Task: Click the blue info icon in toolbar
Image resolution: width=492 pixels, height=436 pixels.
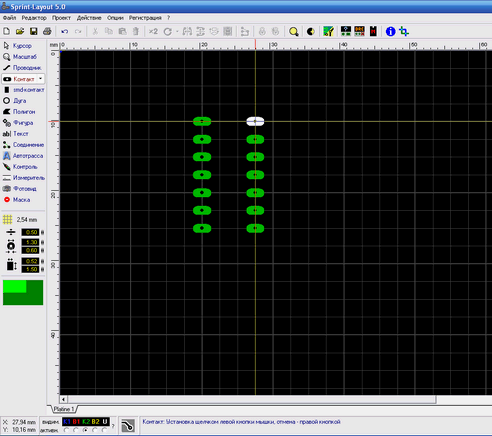Action: 390,32
